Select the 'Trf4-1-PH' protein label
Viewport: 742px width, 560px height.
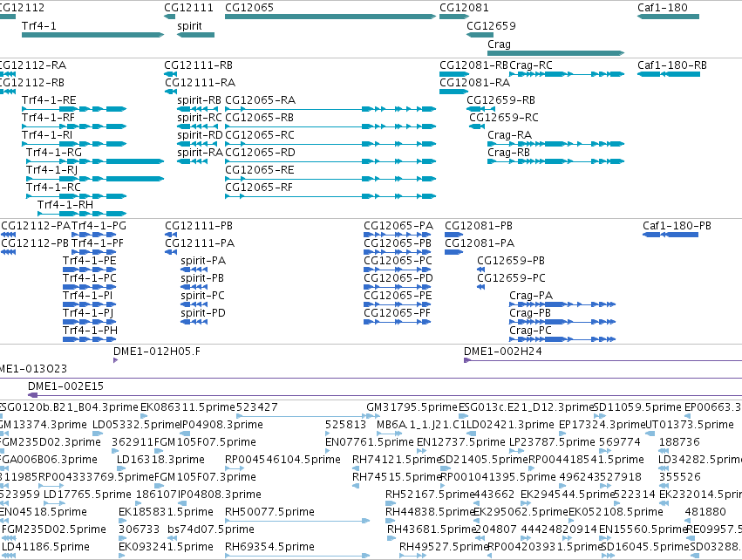click(90, 330)
